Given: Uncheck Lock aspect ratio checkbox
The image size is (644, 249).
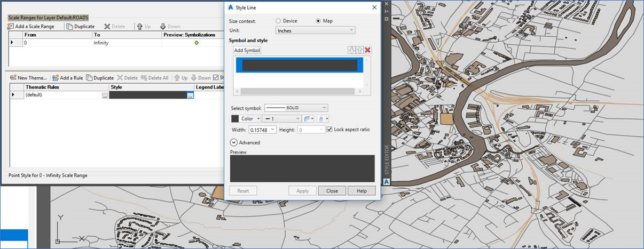Looking at the screenshot, I should click(x=329, y=130).
